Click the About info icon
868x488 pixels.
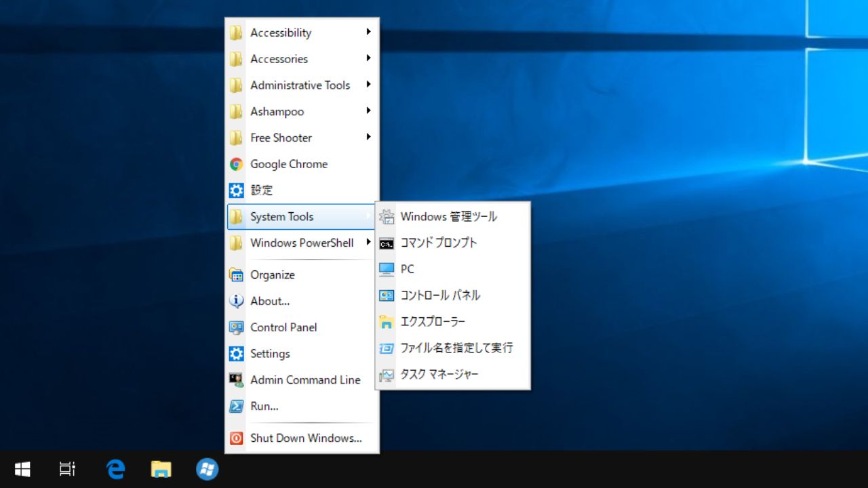pyautogui.click(x=236, y=301)
